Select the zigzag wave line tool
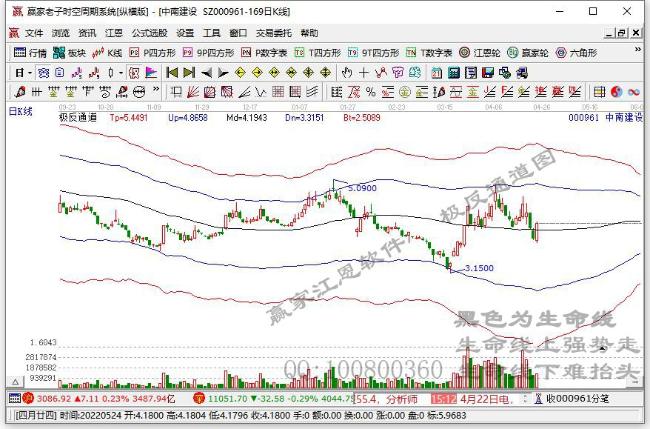 click(261, 92)
